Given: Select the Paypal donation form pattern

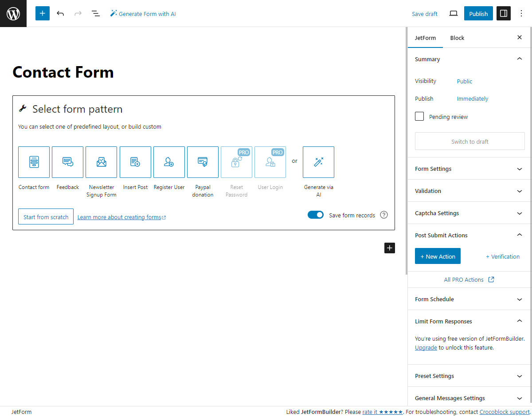Looking at the screenshot, I should point(203,162).
